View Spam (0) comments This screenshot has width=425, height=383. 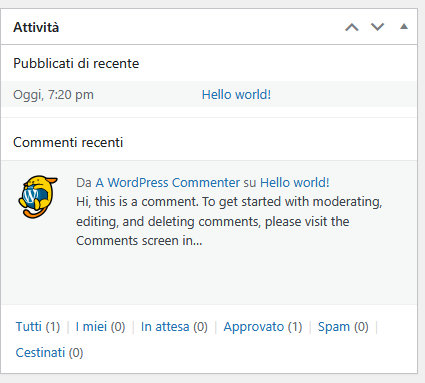pyautogui.click(x=343, y=327)
